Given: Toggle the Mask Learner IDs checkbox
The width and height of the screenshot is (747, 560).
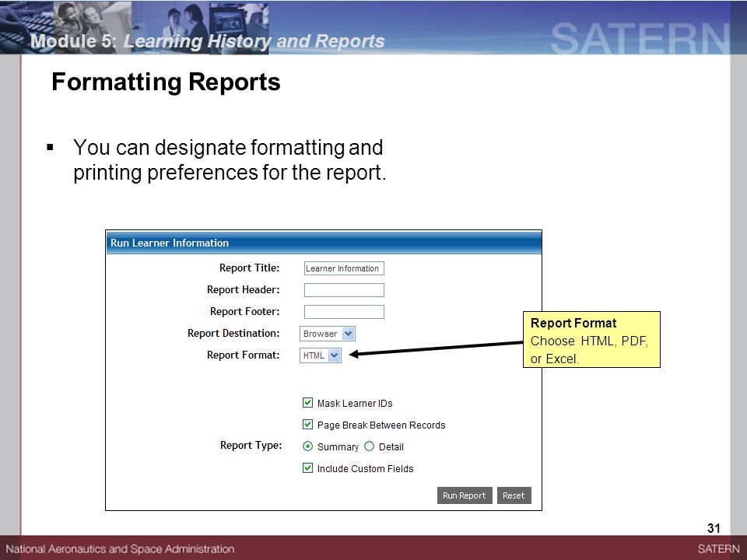Looking at the screenshot, I should pos(308,403).
